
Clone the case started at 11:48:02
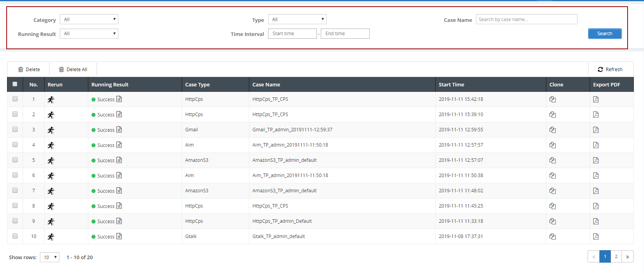click(553, 191)
